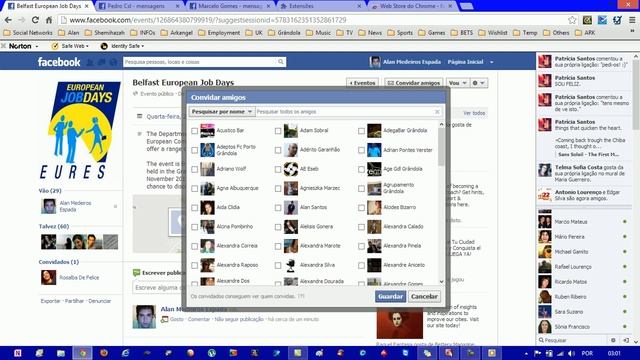Click the Guardar button

[x=390, y=296]
